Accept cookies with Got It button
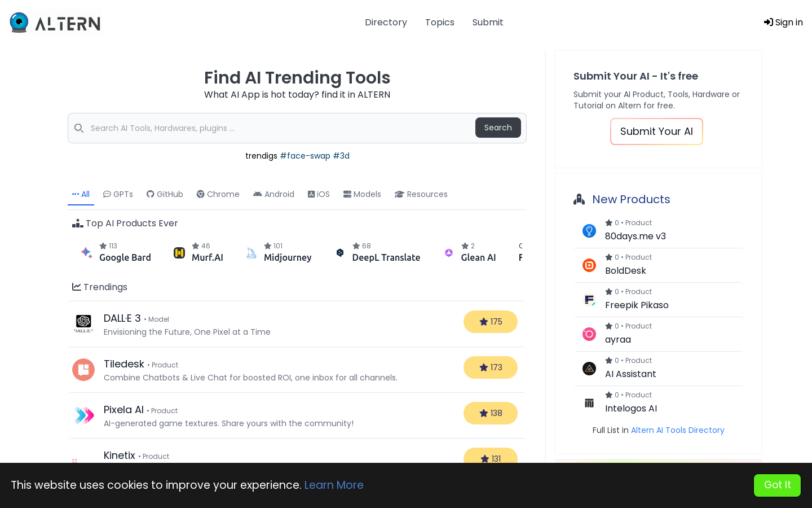 [x=777, y=485]
